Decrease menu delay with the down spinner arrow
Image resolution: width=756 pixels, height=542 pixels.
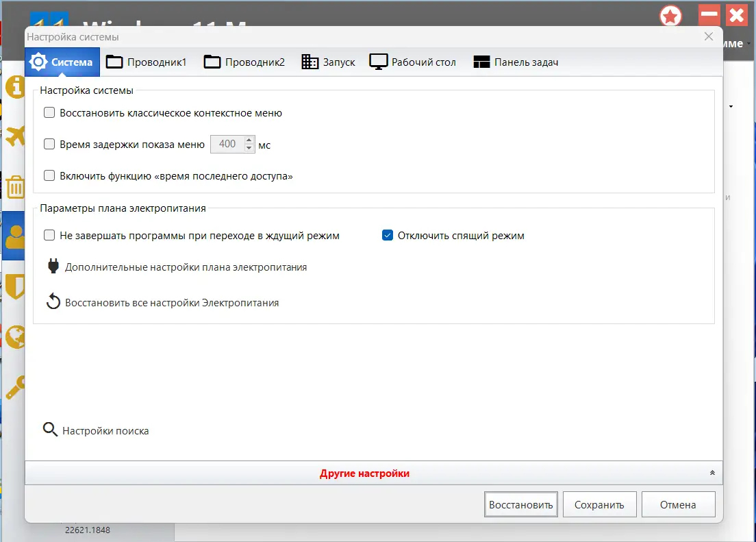point(249,148)
